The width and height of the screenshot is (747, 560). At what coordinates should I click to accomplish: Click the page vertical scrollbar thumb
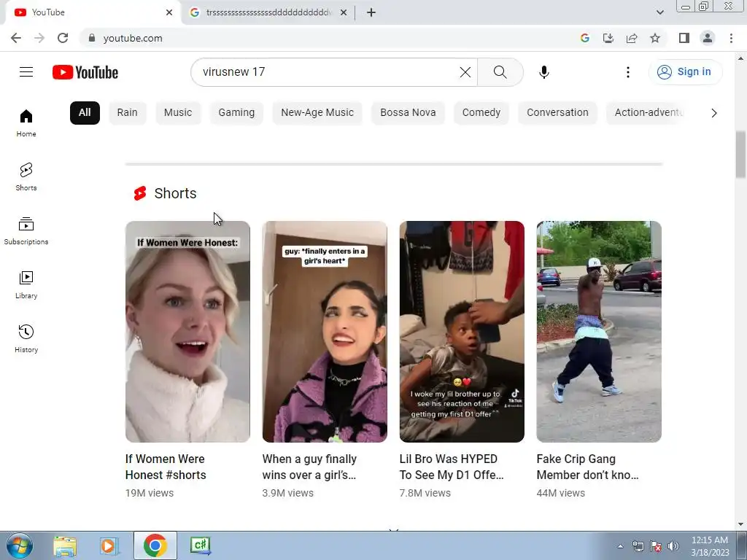740,155
